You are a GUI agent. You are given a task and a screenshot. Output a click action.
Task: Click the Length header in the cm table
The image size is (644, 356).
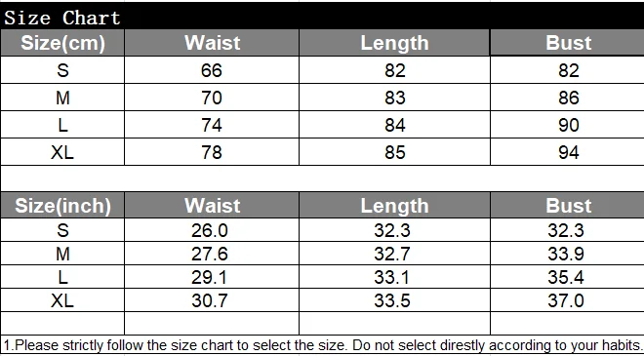(x=394, y=43)
